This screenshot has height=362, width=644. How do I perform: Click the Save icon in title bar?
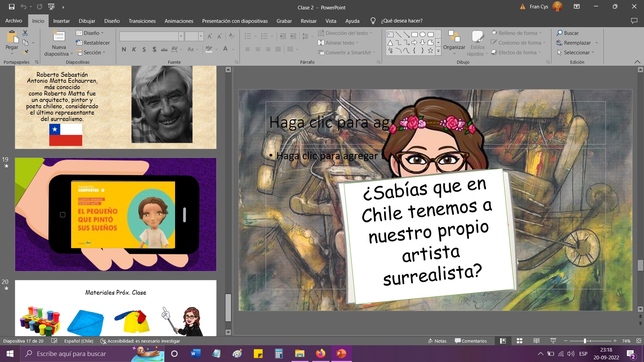[x=11, y=7]
